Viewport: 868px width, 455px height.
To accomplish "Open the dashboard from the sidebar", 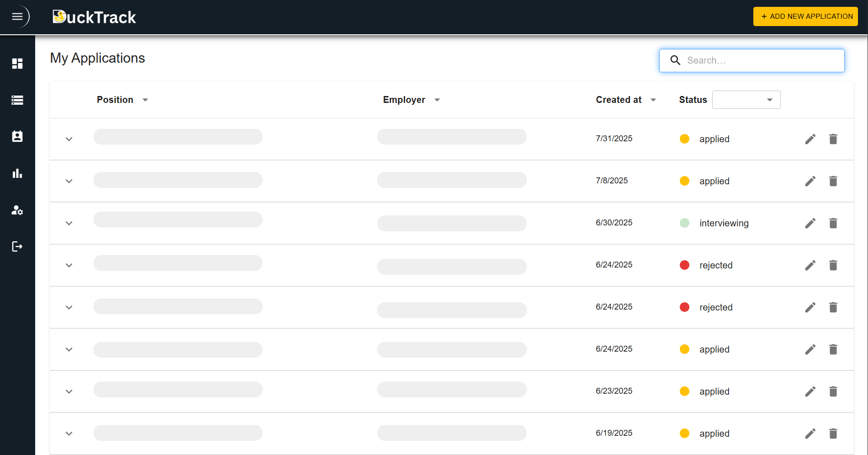I will click(17, 64).
